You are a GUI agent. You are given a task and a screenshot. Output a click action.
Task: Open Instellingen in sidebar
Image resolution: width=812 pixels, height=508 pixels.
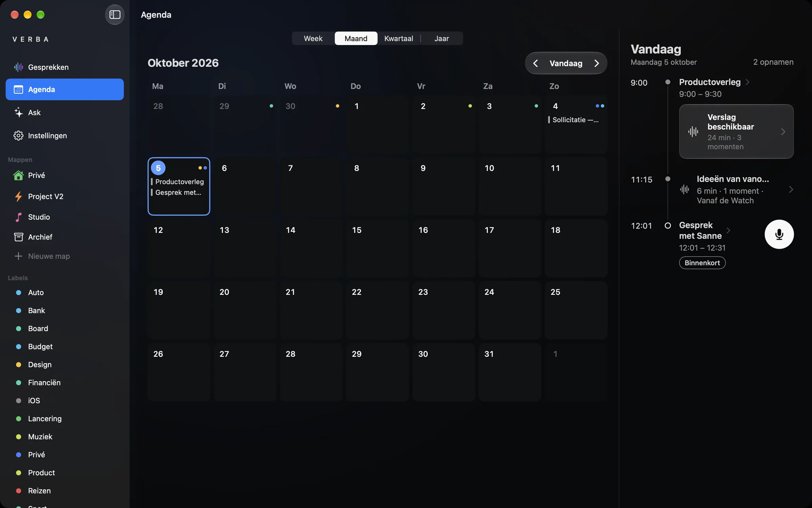tap(65, 135)
